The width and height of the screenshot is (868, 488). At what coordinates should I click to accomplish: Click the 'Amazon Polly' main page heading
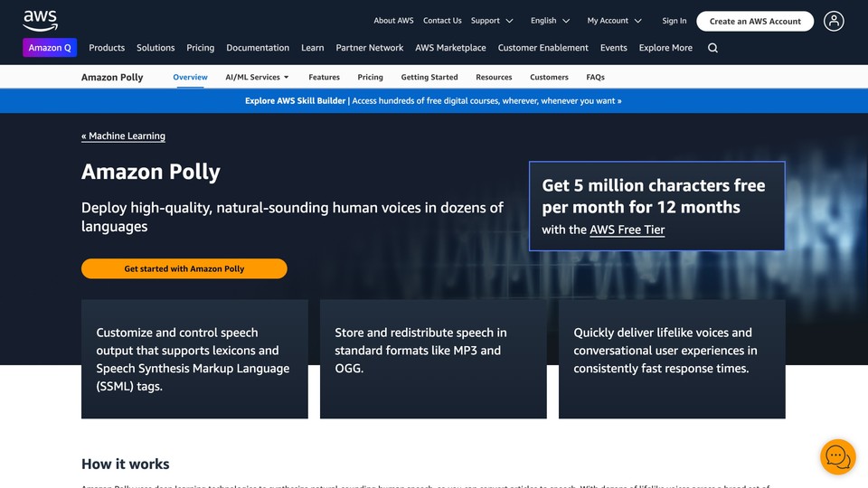[151, 172]
